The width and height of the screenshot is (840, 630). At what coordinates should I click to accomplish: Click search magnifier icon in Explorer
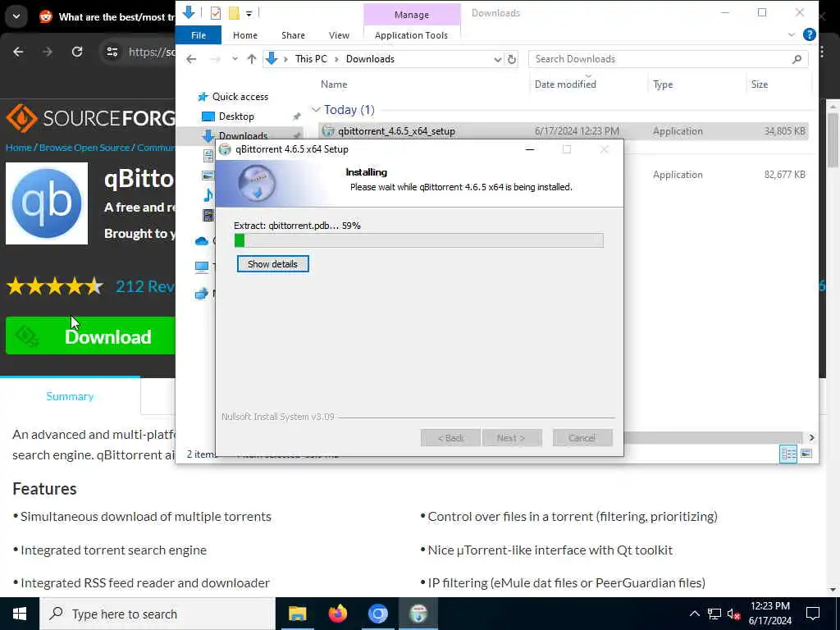pos(797,59)
